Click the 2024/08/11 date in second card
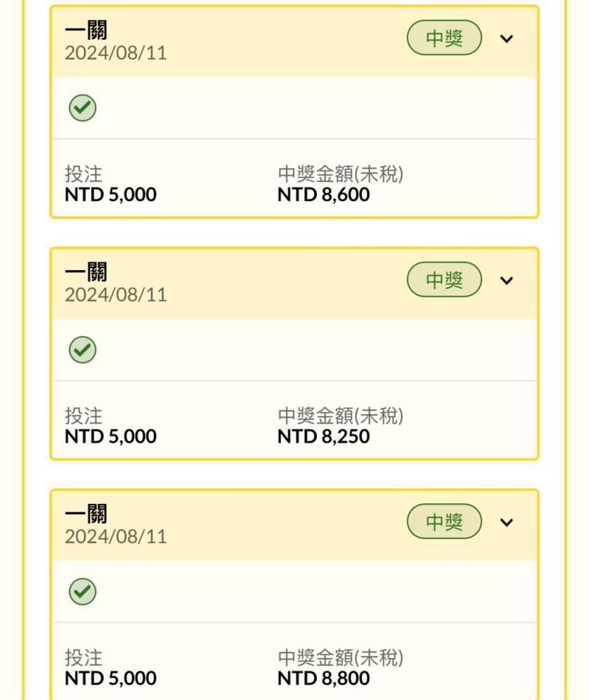589x700 pixels. coord(115,295)
